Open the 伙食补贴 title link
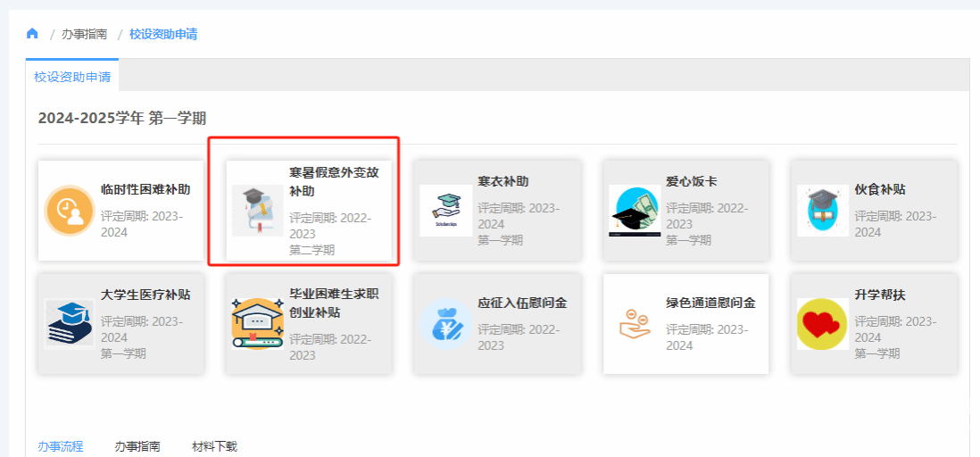Screen dimensions: 980x457 tap(880, 189)
